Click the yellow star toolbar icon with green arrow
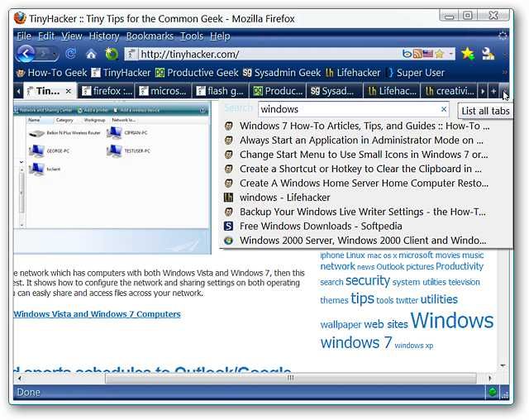The width and height of the screenshot is (529, 420). pyautogui.click(x=468, y=54)
